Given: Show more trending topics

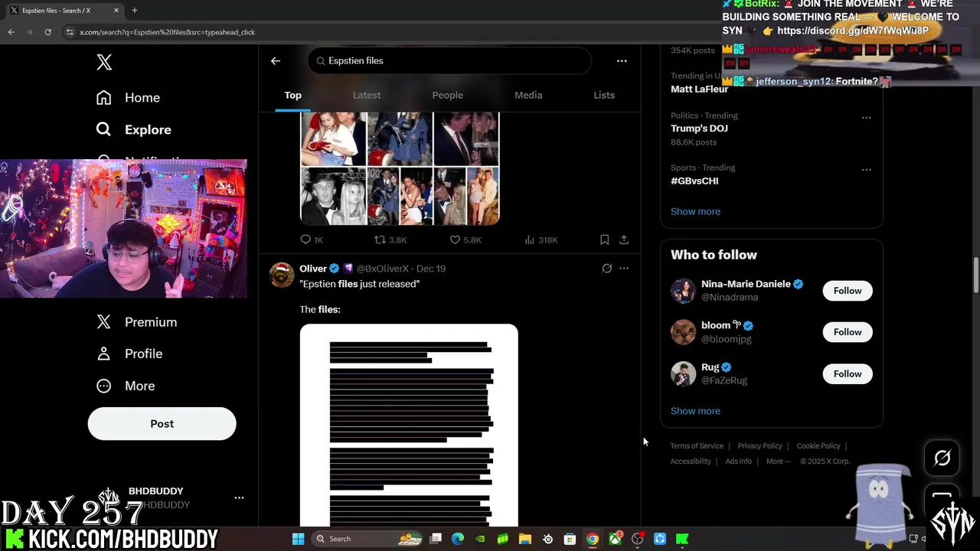Looking at the screenshot, I should [x=695, y=212].
